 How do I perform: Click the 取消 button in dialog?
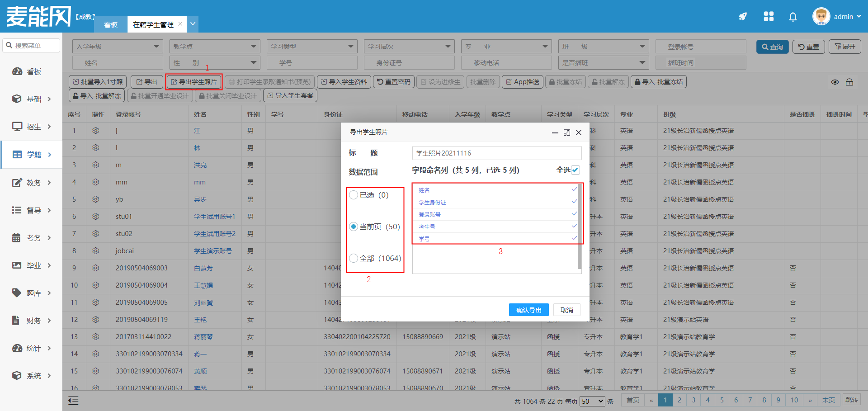coord(566,310)
